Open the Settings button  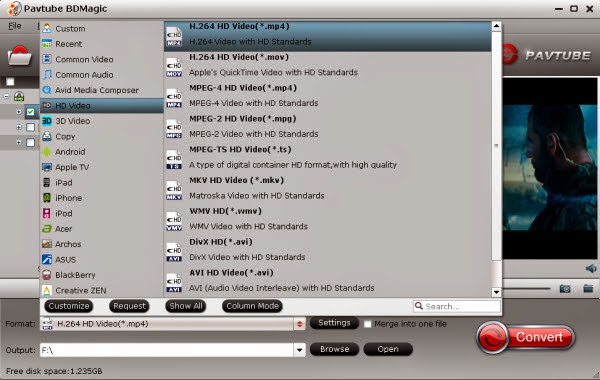pos(334,323)
